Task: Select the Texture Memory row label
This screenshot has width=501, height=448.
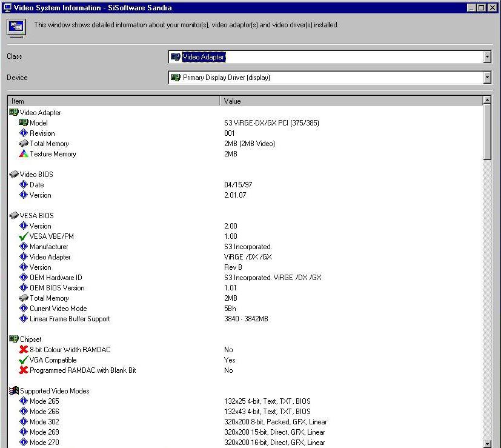Action: 53,154
